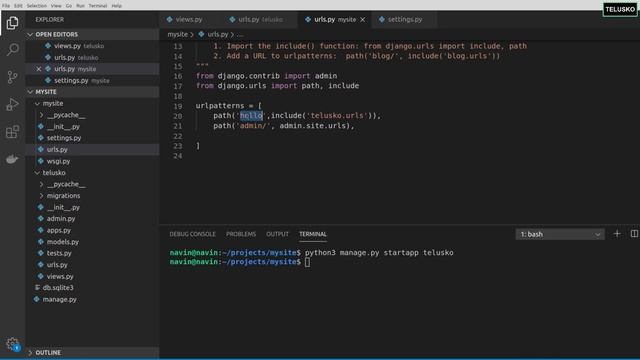Viewport: 640px width, 360px height.
Task: Switch to the urls.py telusko editor tab
Action: click(x=260, y=20)
